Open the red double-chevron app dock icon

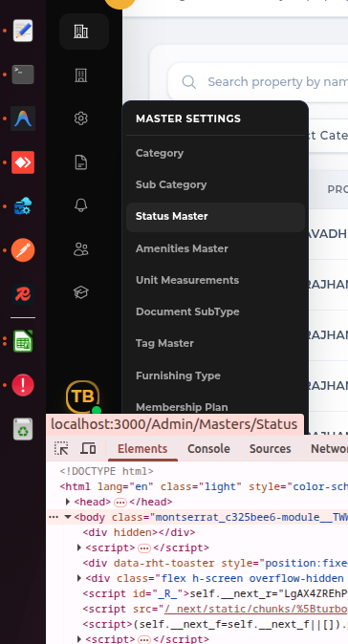click(x=23, y=162)
